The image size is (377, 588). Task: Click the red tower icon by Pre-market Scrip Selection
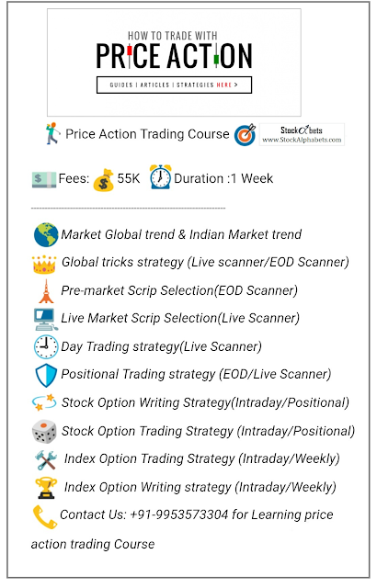46,291
